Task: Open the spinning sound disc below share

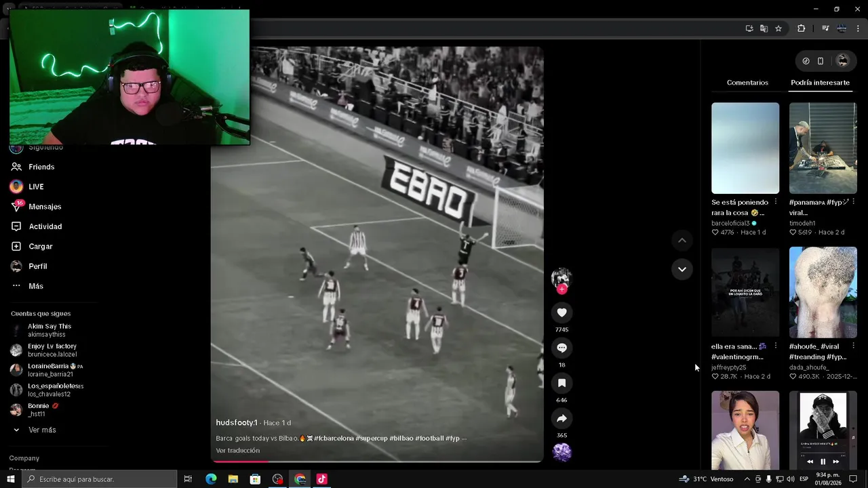Action: coord(561,452)
